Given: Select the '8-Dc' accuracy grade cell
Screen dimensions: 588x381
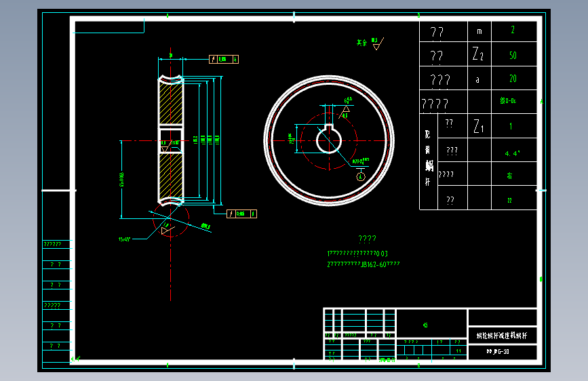Looking at the screenshot, I should 508,100.
